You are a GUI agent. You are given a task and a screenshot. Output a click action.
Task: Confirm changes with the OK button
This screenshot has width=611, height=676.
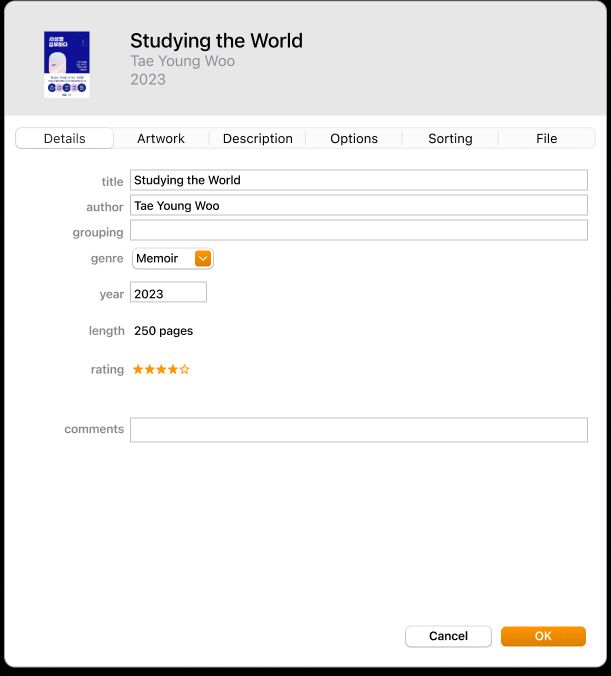[x=543, y=636]
